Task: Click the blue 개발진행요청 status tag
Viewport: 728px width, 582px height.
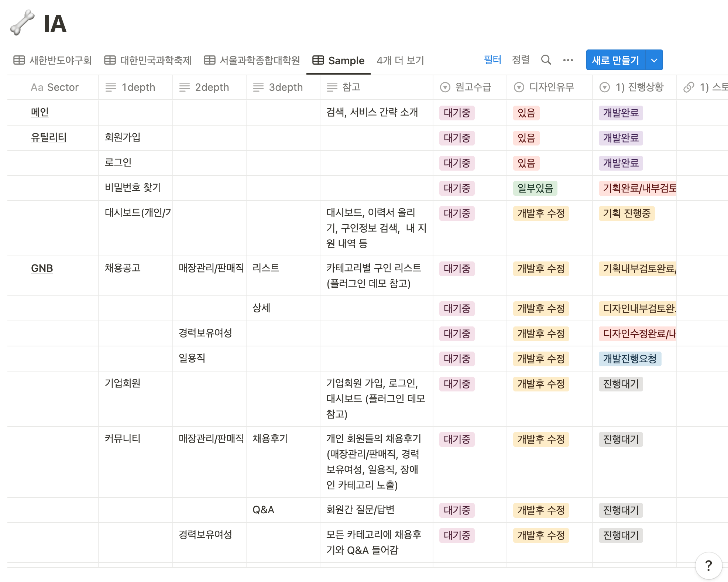Action: [x=629, y=359]
